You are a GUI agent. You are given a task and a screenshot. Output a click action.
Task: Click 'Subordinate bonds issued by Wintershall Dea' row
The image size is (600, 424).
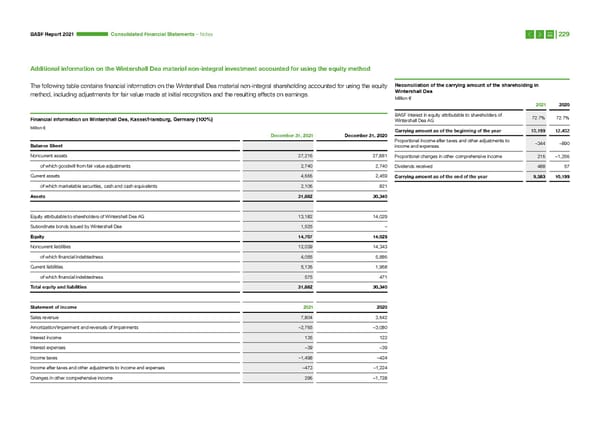[76, 227]
